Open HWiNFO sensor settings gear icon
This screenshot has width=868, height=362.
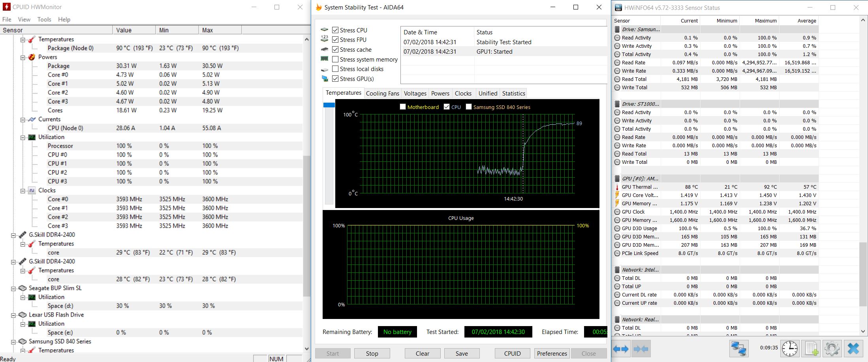tap(832, 349)
